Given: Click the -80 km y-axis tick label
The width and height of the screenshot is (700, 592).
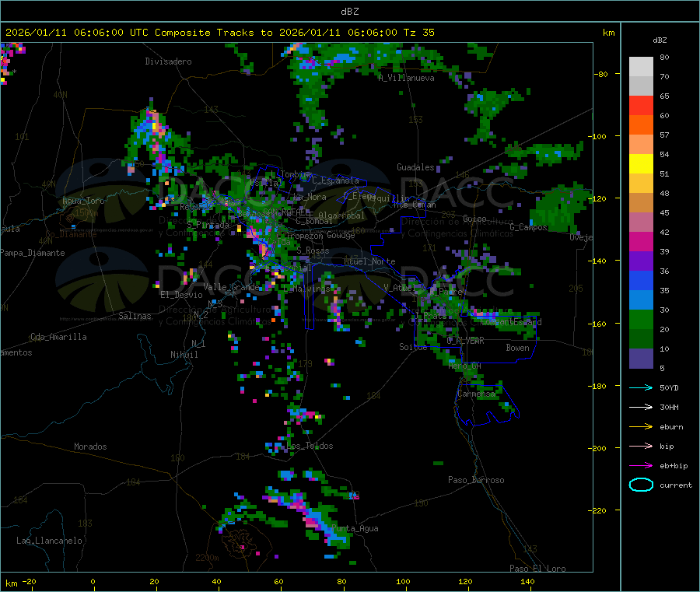Looking at the screenshot, I should point(600,74).
